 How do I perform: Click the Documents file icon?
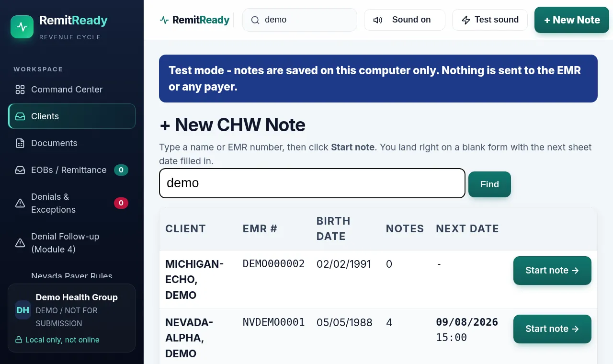pos(20,143)
